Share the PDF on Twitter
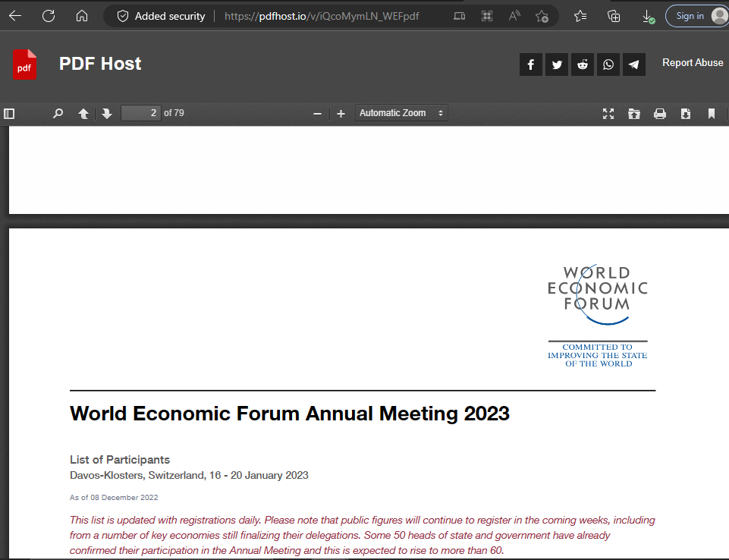Image resolution: width=729 pixels, height=560 pixels. click(x=557, y=64)
